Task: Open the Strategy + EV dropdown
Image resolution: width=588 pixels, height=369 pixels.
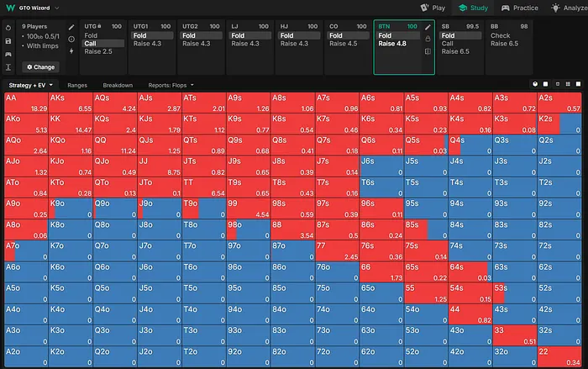Action: (x=30, y=85)
